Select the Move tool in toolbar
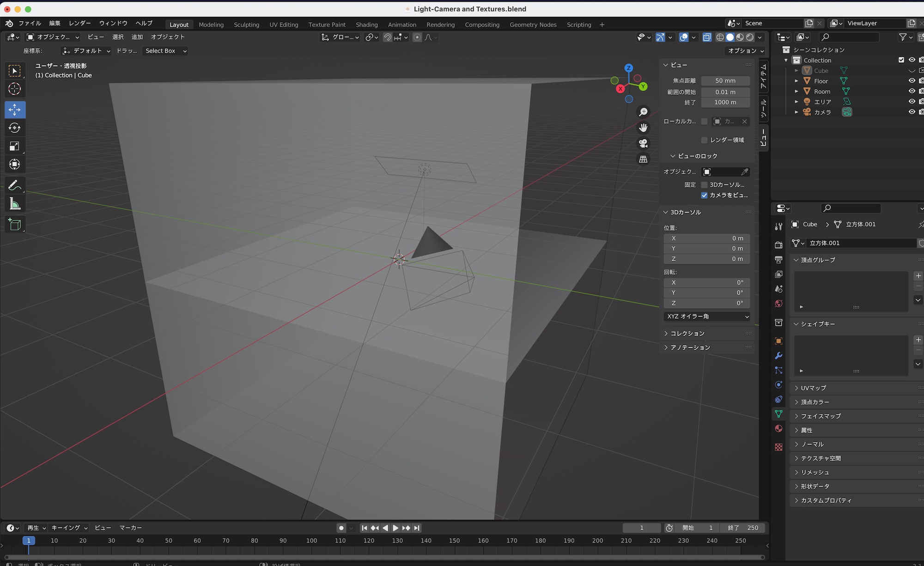Screen dimensions: 924x566 [x=15, y=110]
